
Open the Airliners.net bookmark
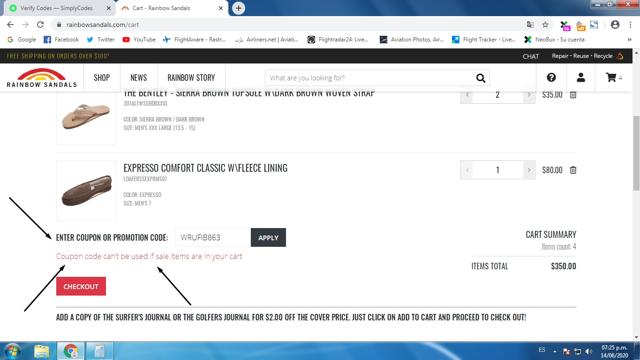pos(267,40)
